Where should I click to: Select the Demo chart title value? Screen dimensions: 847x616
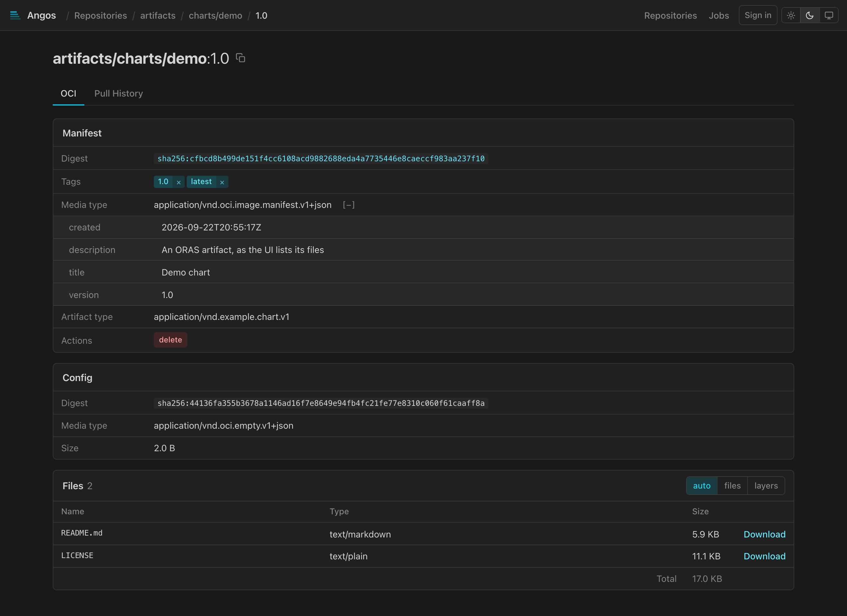coord(186,272)
